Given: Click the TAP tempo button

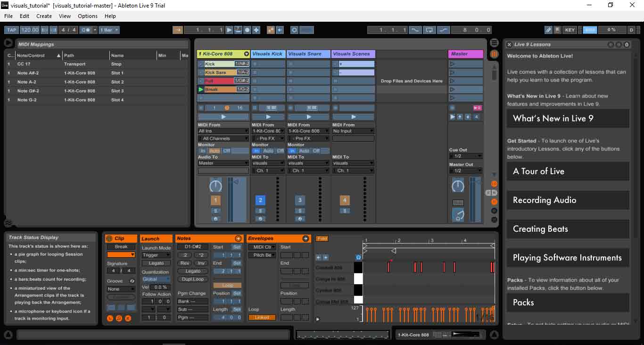Looking at the screenshot, I should (12, 30).
